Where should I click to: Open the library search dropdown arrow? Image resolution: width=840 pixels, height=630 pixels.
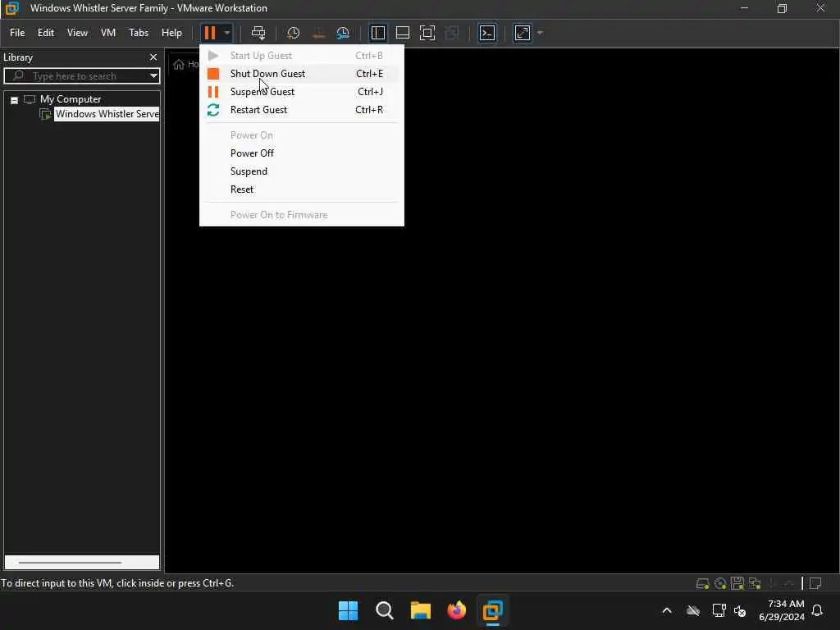[153, 76]
